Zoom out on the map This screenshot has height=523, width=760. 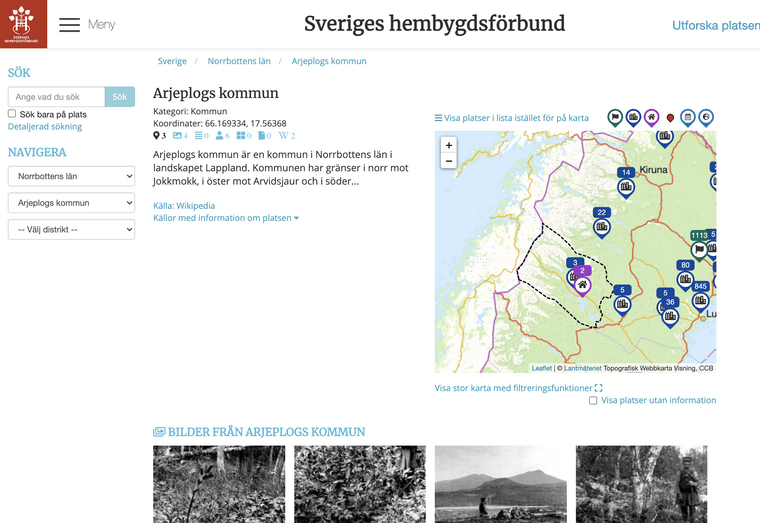[449, 160]
